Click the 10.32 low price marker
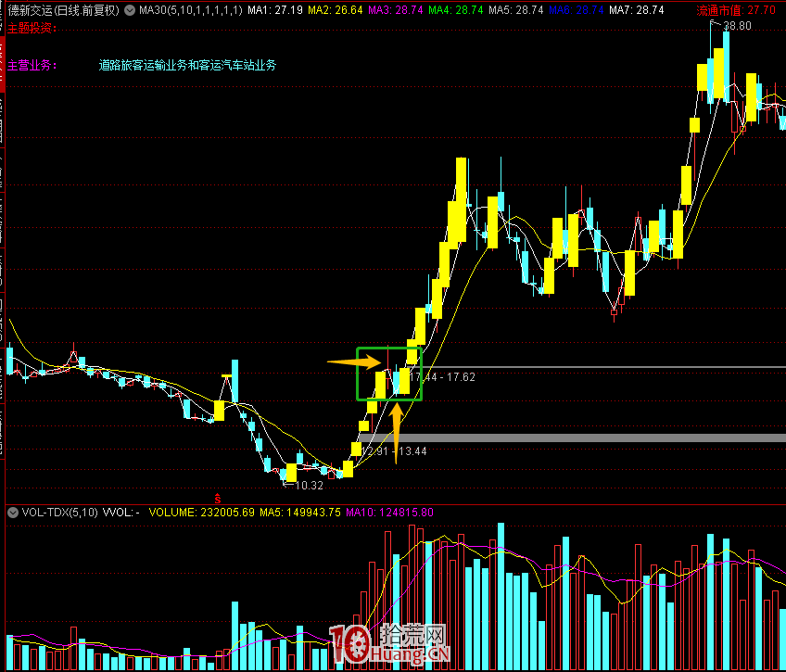The width and height of the screenshot is (786, 672). (x=310, y=486)
